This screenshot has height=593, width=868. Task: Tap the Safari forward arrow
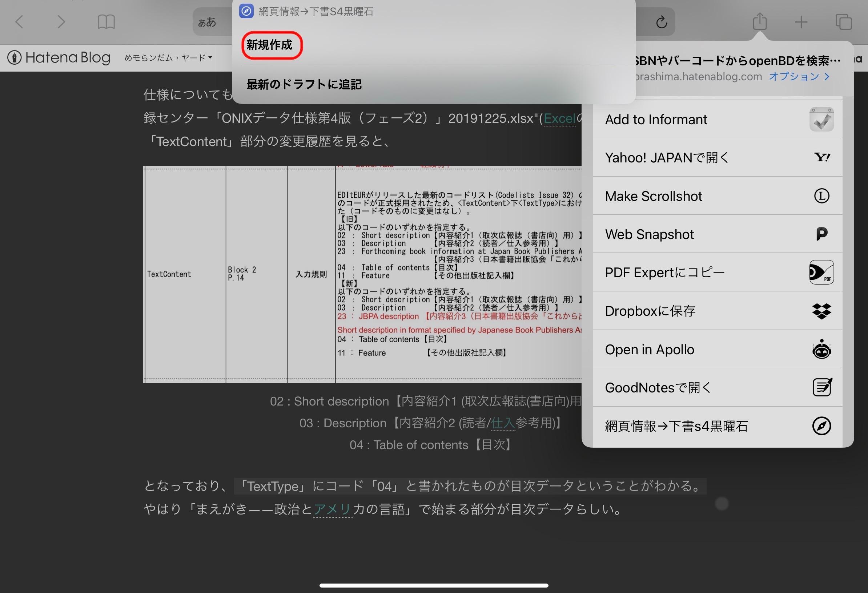click(x=61, y=22)
